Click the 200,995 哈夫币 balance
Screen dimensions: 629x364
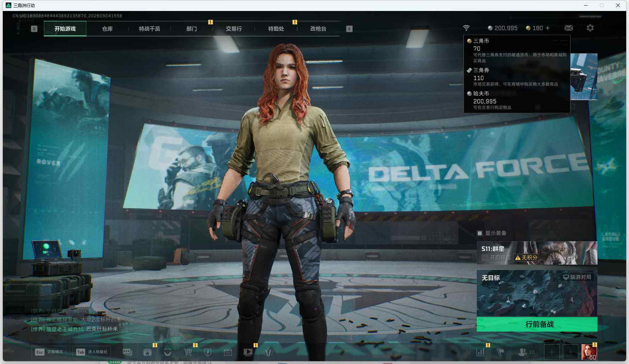pos(503,28)
